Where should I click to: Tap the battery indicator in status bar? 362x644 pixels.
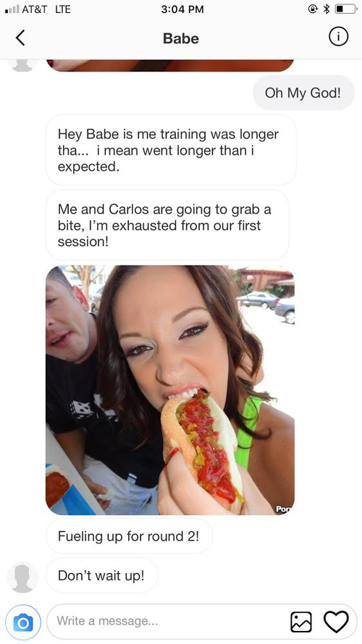coord(345,9)
